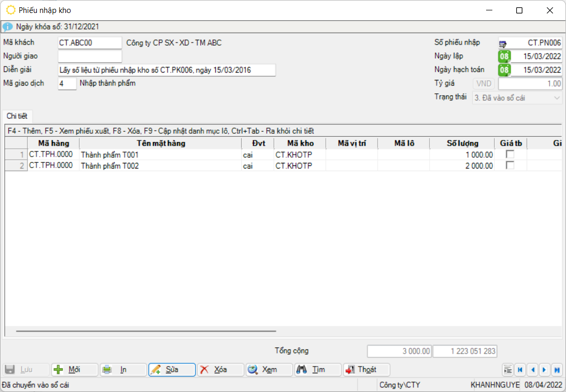Open the Ngày lập calendar icon
The height and width of the screenshot is (392, 566).
click(x=504, y=57)
